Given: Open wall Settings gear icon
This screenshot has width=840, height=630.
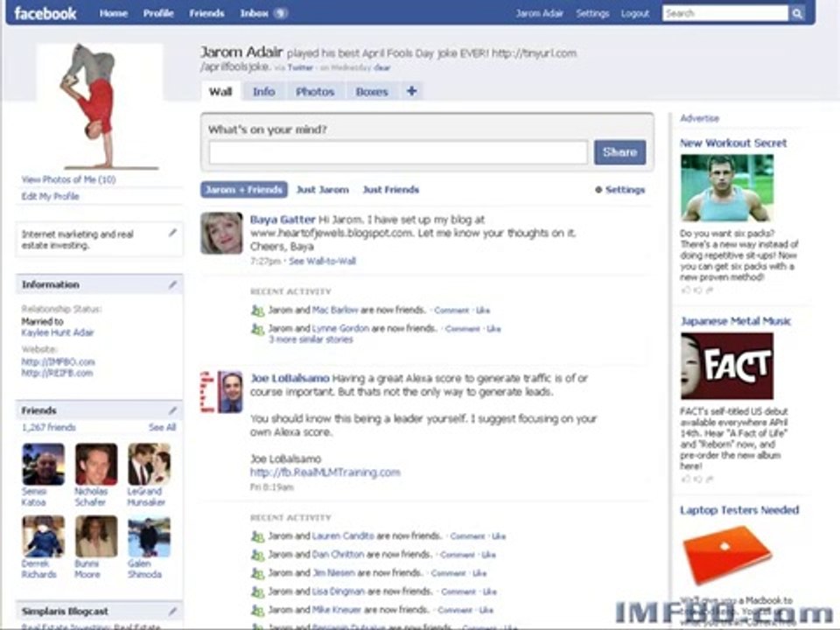Looking at the screenshot, I should point(598,190).
